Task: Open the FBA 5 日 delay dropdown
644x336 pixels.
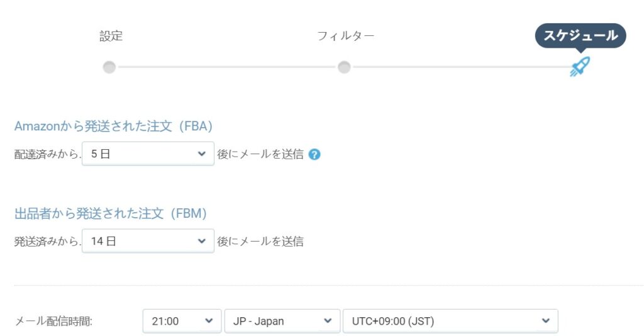Action: click(148, 154)
